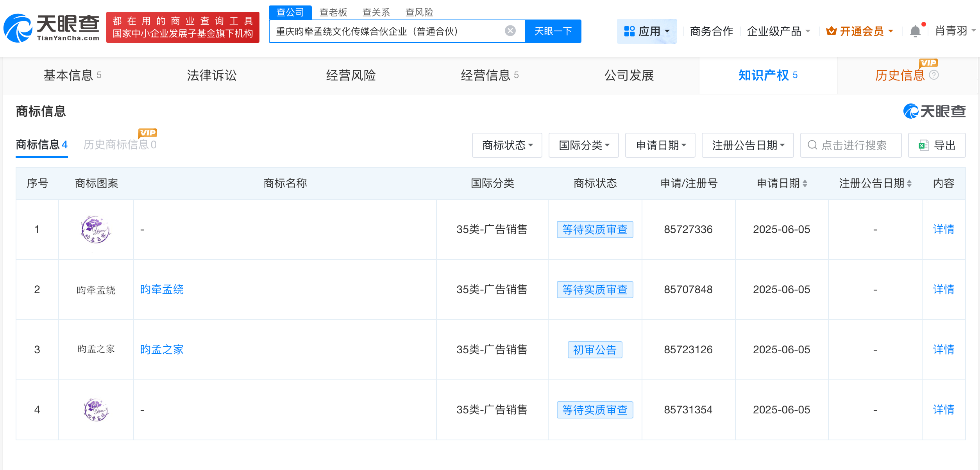Screen dimensions: 980x470
Task: Click the Tianyancha logo icon
Action: click(x=20, y=27)
